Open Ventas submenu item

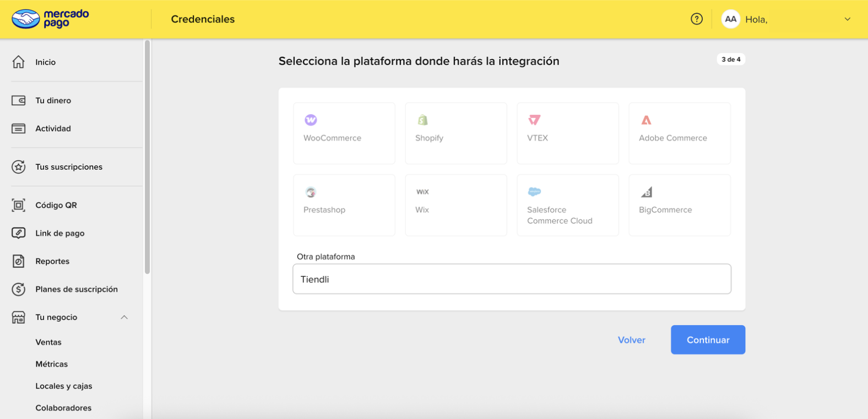(48, 342)
